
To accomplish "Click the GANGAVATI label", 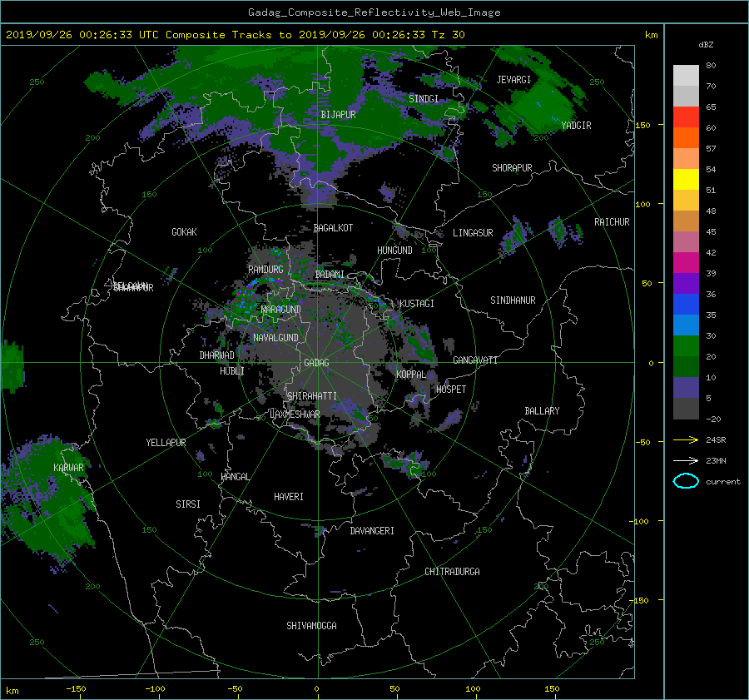I will [475, 360].
